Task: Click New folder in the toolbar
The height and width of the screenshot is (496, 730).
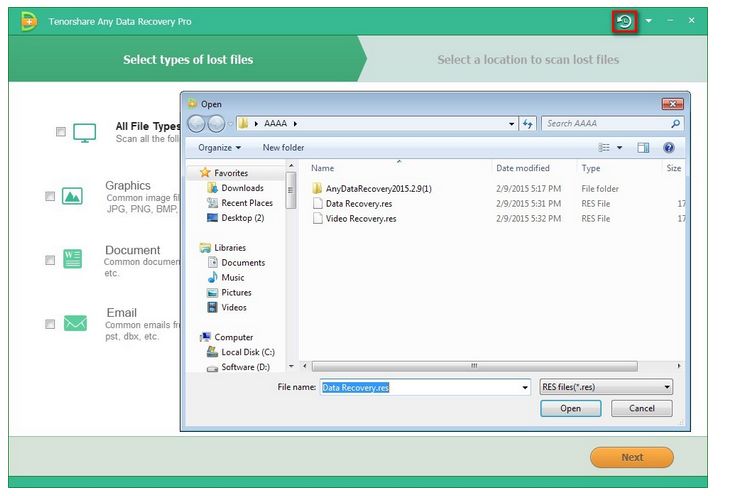Action: [283, 148]
